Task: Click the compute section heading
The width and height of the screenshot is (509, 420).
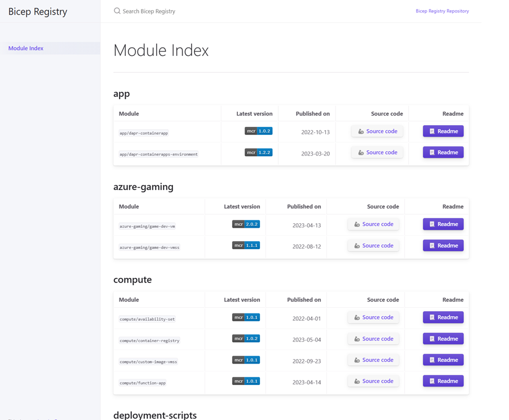Action: click(x=132, y=280)
